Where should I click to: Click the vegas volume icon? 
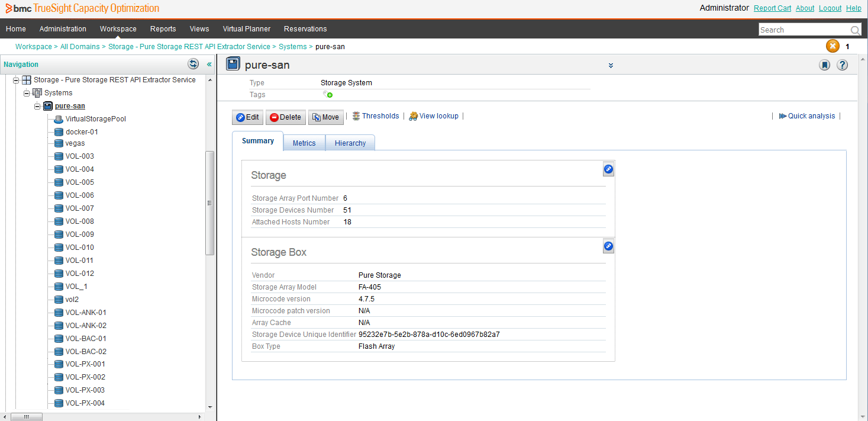(59, 143)
